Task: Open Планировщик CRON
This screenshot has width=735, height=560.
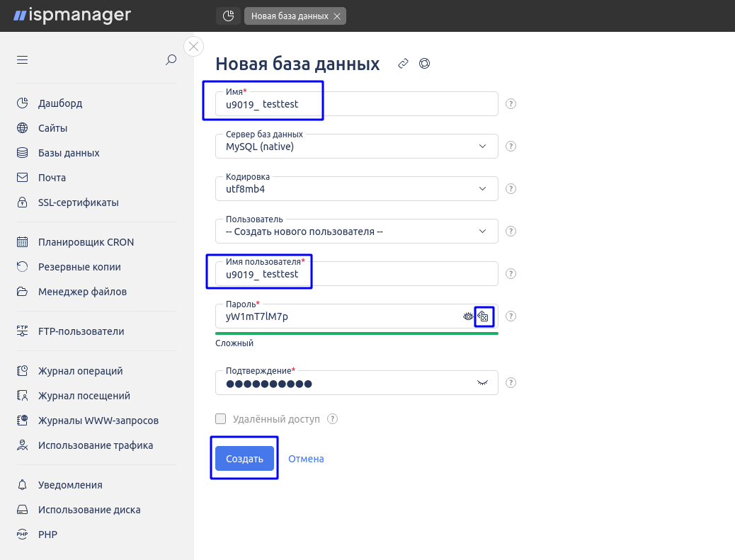Action: click(86, 242)
